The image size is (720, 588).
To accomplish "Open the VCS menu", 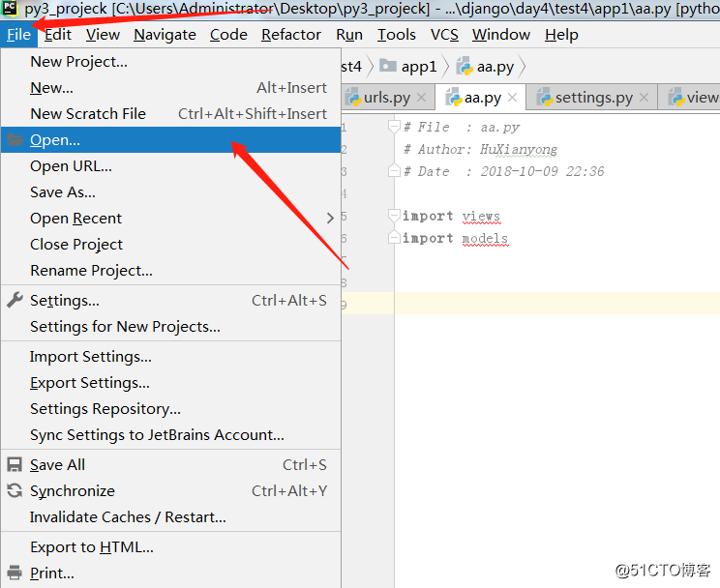I will point(444,35).
